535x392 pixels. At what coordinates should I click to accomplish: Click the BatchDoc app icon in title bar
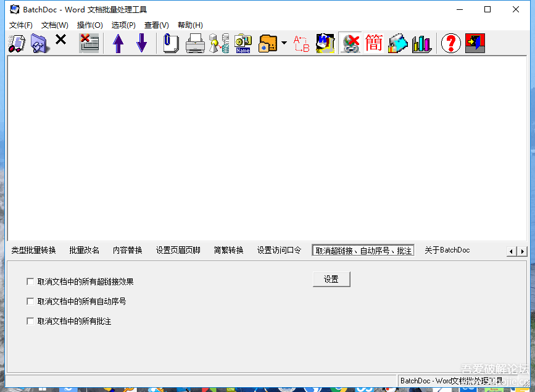tap(15, 9)
